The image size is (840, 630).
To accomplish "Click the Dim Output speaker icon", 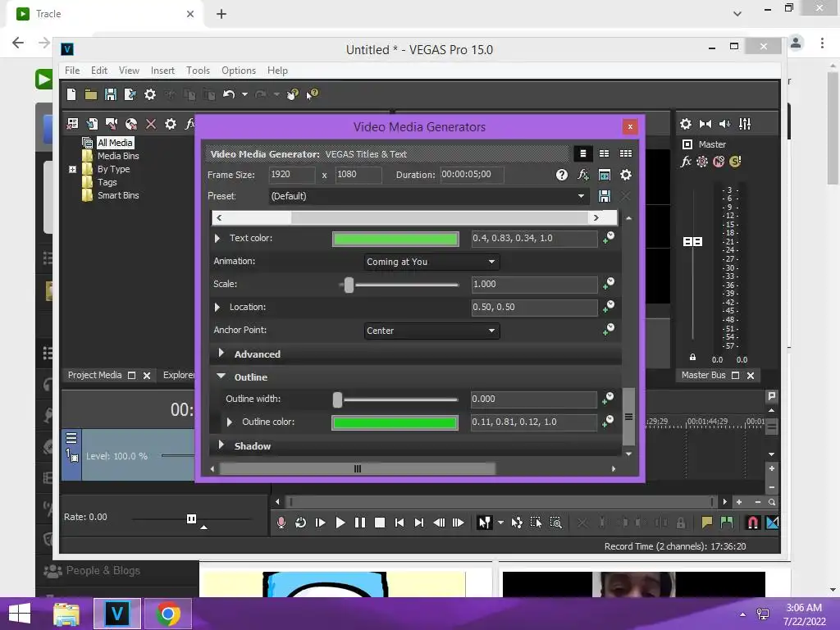I will point(725,124).
